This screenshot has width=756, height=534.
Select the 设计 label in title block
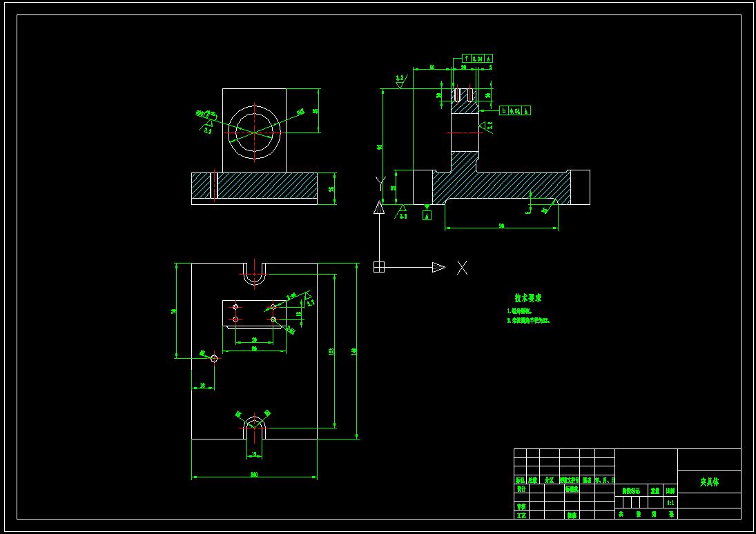pyautogui.click(x=521, y=488)
